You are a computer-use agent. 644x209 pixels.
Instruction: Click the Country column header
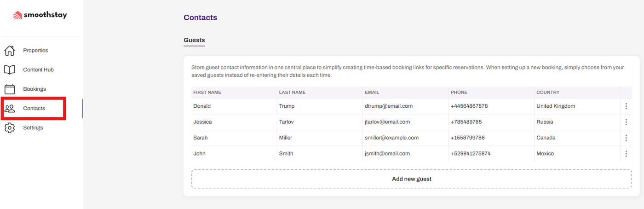[548, 93]
